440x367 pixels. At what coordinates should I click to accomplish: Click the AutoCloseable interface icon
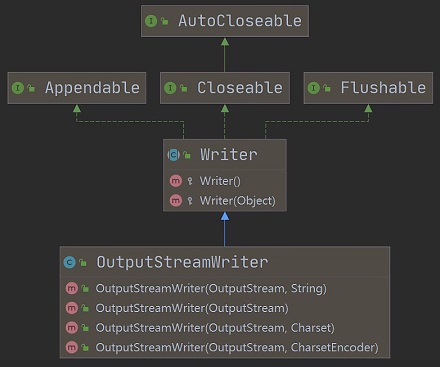point(151,21)
